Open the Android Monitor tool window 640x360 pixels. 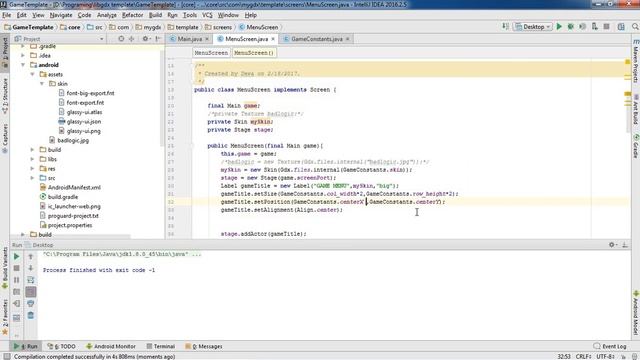(111, 346)
